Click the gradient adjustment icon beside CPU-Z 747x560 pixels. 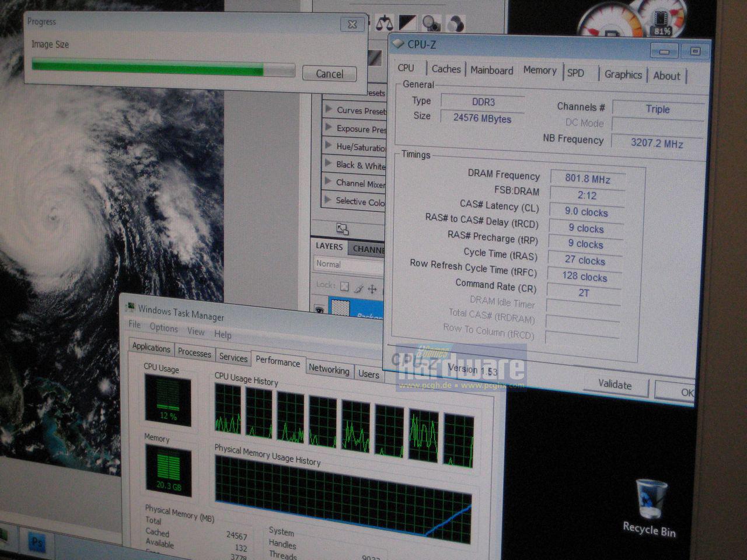(374, 58)
